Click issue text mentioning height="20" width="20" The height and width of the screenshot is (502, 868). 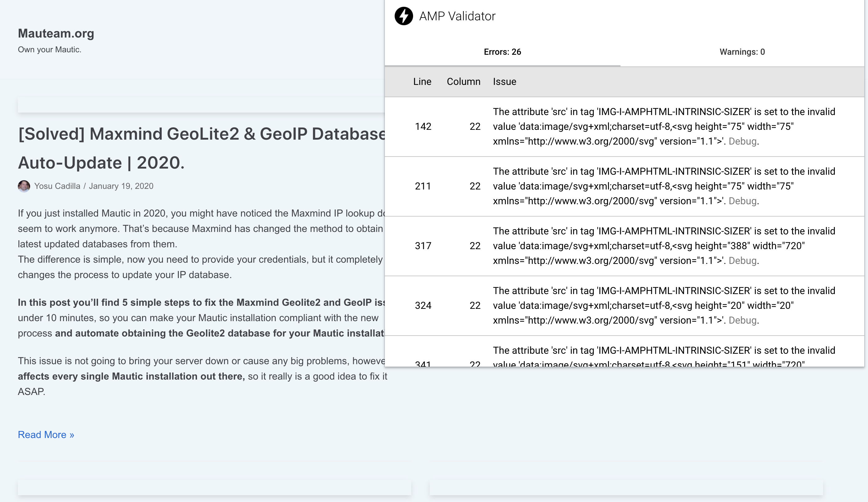tap(664, 305)
